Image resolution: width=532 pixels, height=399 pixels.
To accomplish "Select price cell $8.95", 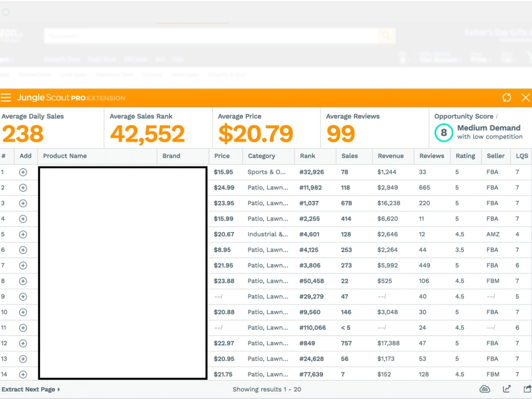I will (222, 250).
